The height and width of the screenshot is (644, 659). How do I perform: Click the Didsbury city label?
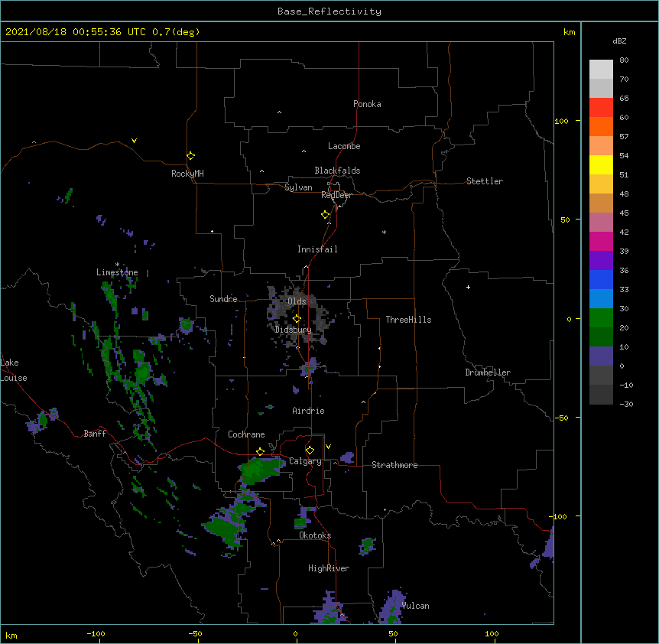pos(294,330)
